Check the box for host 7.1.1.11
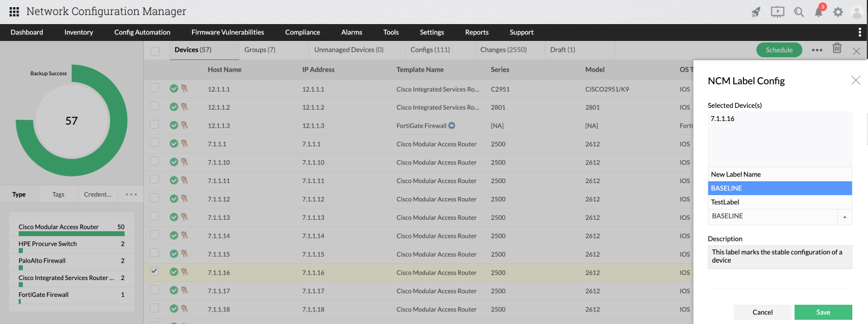868x324 pixels. [155, 179]
